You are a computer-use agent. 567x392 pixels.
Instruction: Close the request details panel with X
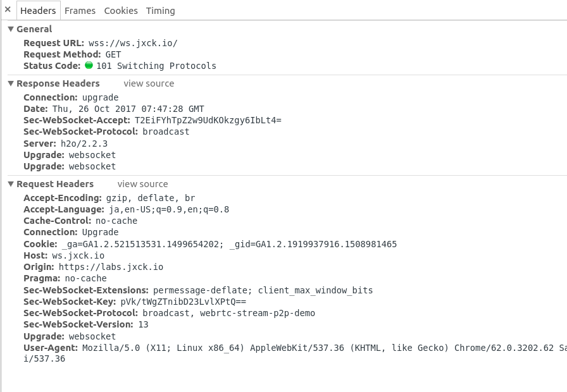coord(8,9)
